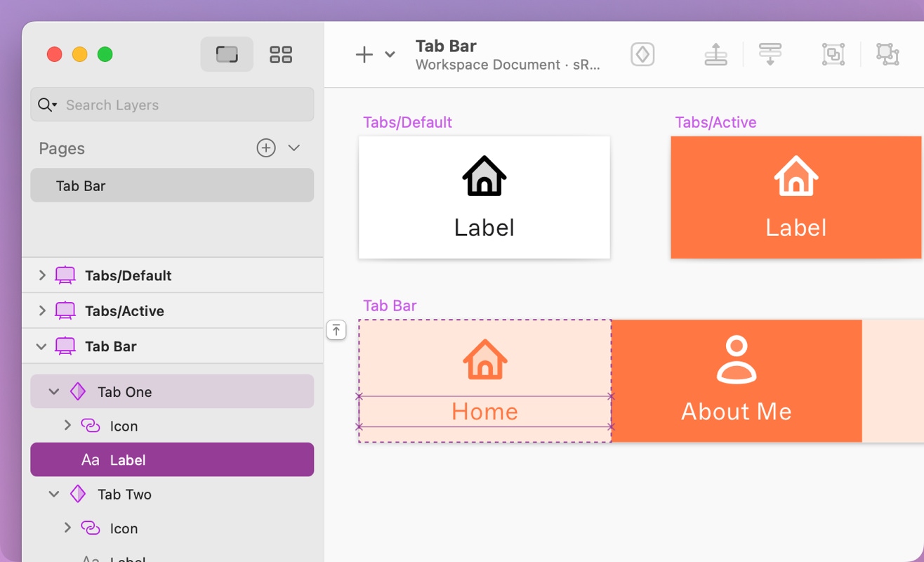Screen dimensions: 924x562
Task: Collapse the Tab Bar artboard layer
Action: pyautogui.click(x=42, y=346)
